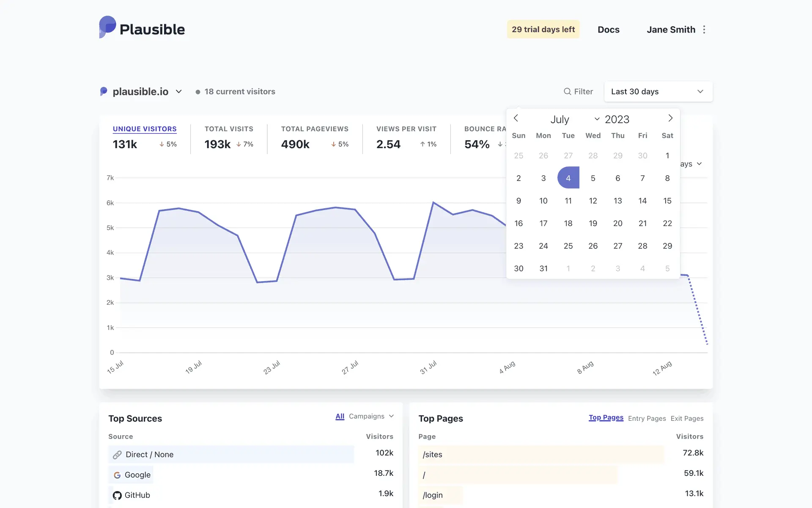Go to previous month in calendar
The width and height of the screenshot is (812, 508).
coord(516,118)
